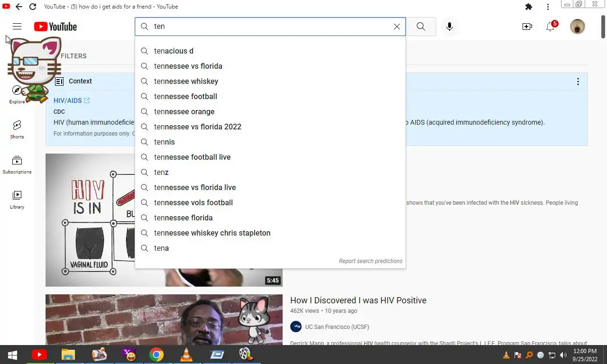Select the 'tennessee florida' suggestion
Screen dimensions: 607x364
270,218
